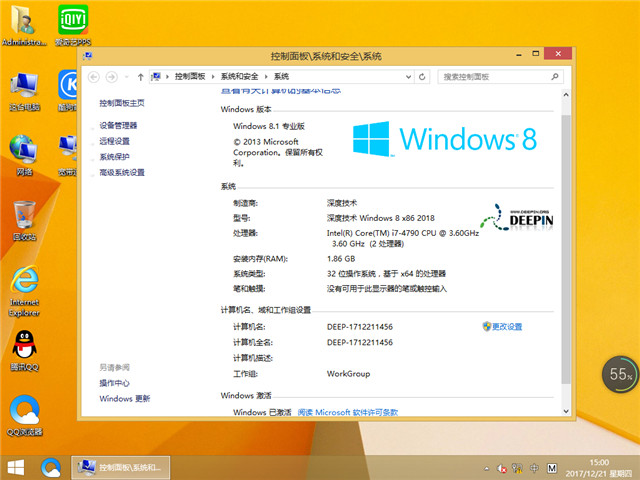Image resolution: width=640 pixels, height=480 pixels.
Task: Select computer name DEEP-1712211456 beside 计算机名
Action: pyautogui.click(x=360, y=327)
